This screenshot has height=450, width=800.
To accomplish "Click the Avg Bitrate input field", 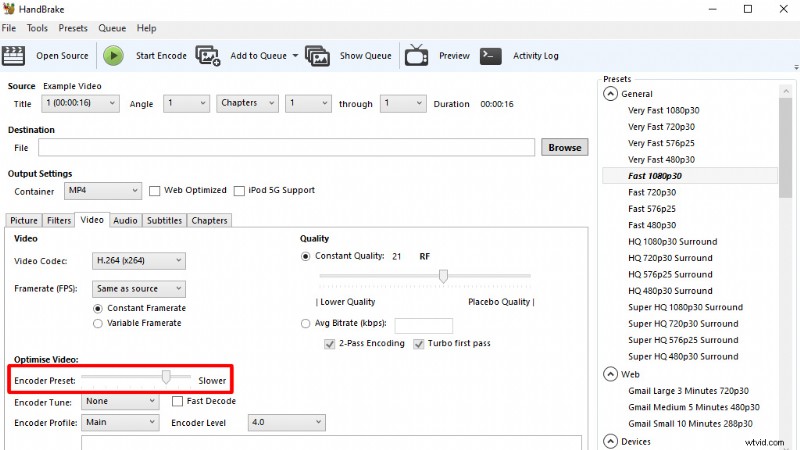I will click(423, 325).
